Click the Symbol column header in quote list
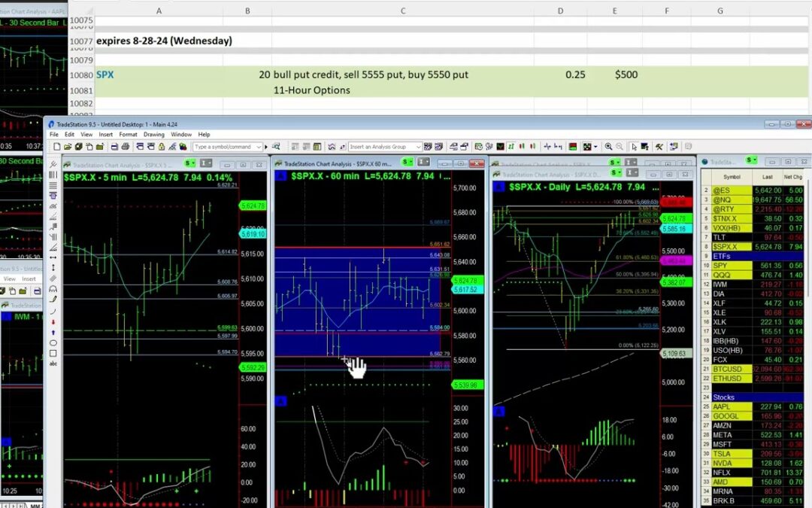812x508 pixels. (x=732, y=177)
